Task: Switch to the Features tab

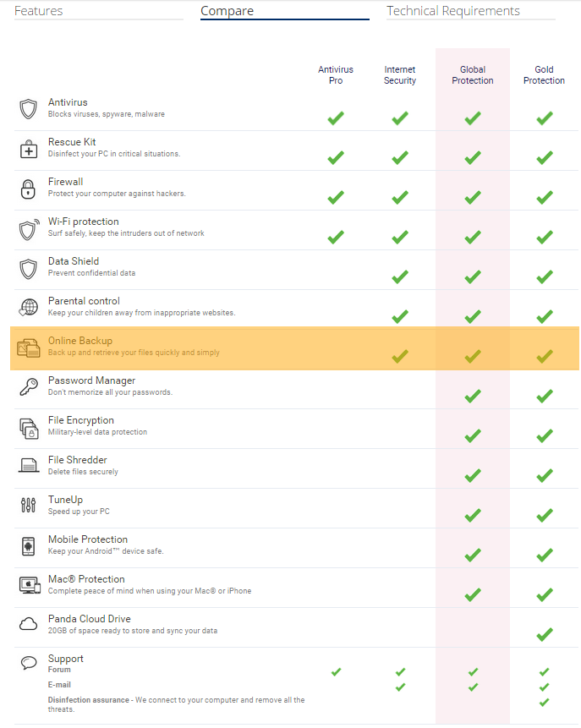Action: pos(39,11)
